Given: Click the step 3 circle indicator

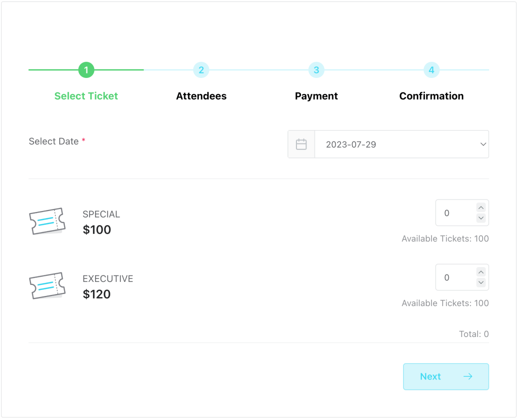Looking at the screenshot, I should pos(316,70).
